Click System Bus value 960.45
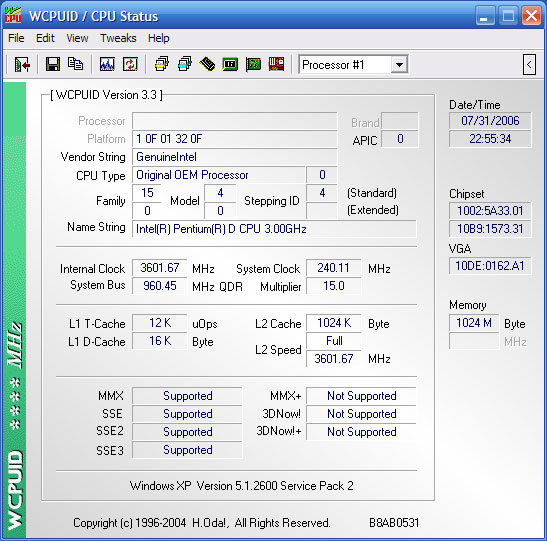 coord(160,286)
